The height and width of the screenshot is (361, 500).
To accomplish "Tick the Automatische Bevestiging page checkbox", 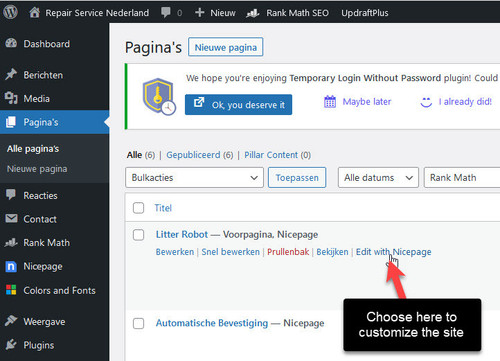I will [138, 323].
